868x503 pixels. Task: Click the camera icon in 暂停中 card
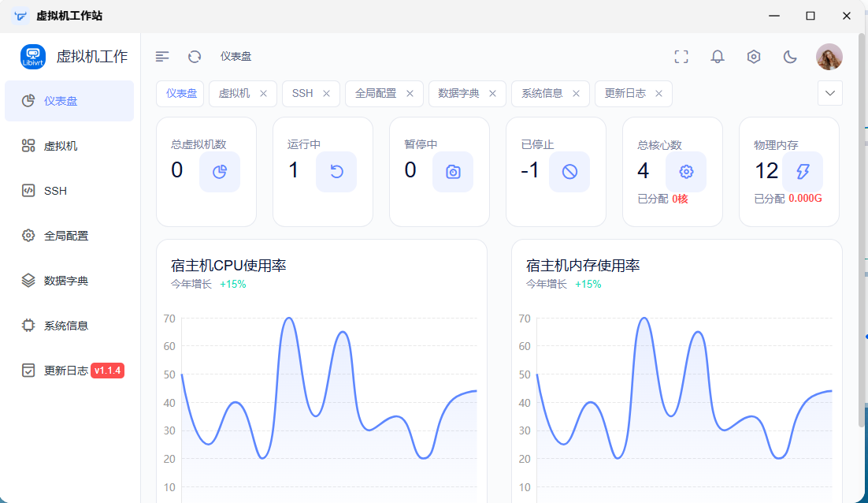coord(453,172)
